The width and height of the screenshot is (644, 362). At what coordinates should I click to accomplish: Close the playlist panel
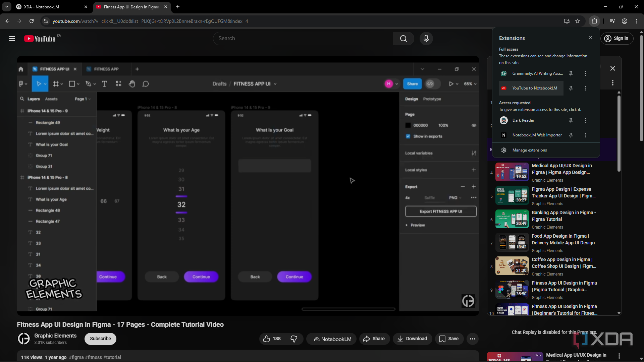(613, 68)
